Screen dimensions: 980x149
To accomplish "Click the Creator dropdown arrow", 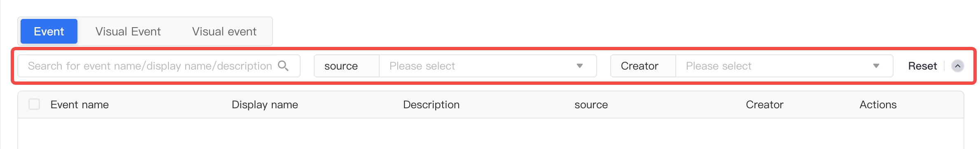I will (x=876, y=66).
